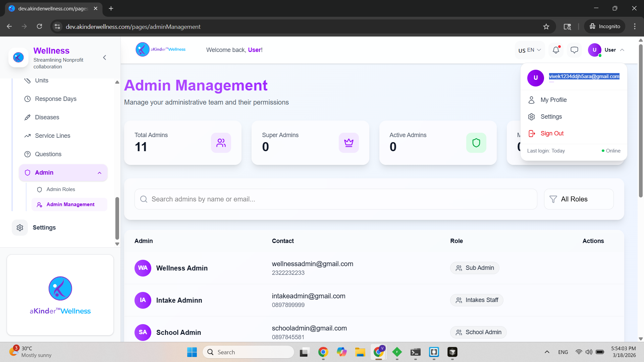This screenshot has width=644, height=362.
Task: Bookmark page with star icon
Action: click(x=546, y=26)
